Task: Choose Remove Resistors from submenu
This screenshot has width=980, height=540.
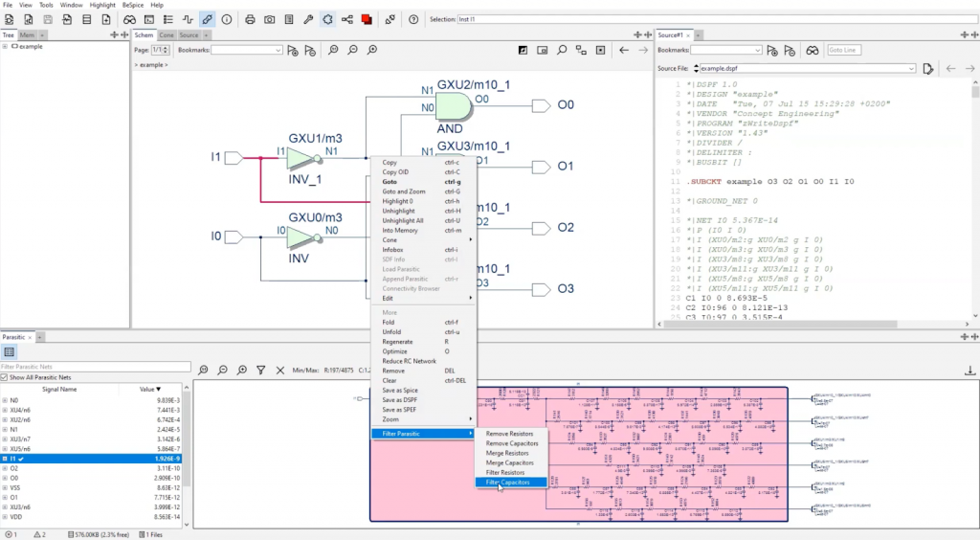Action: point(511,434)
